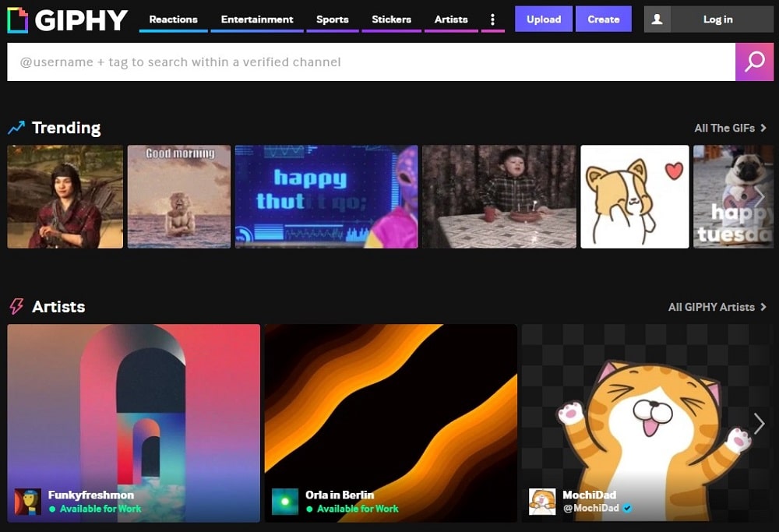Click MochiDad's avatar icon

542,501
